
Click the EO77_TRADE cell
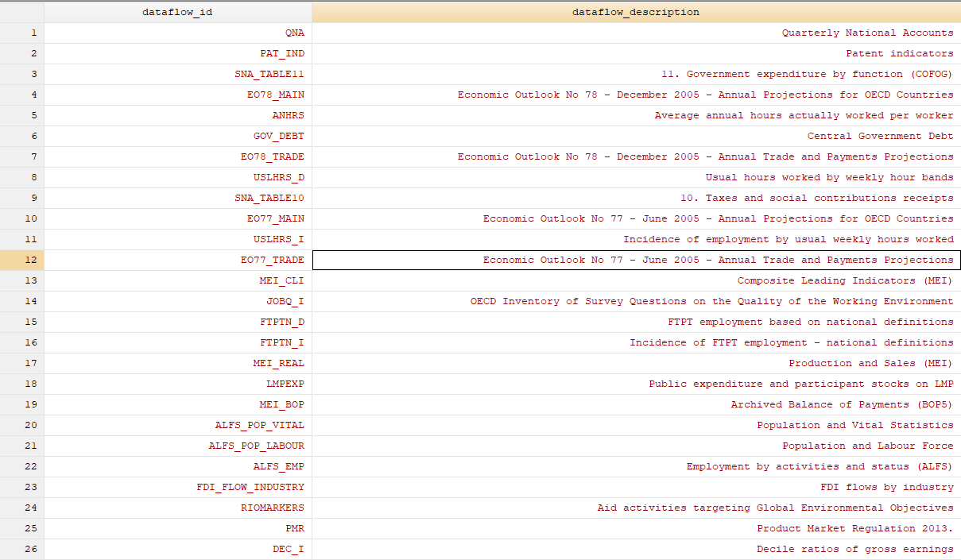[177, 260]
